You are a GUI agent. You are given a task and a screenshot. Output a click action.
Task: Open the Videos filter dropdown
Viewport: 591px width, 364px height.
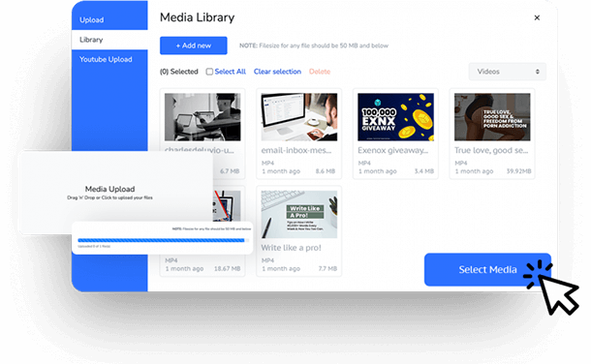pyautogui.click(x=508, y=72)
